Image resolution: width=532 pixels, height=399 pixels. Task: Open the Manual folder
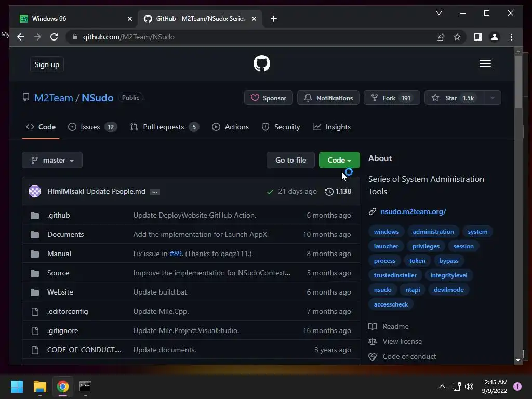(x=59, y=254)
